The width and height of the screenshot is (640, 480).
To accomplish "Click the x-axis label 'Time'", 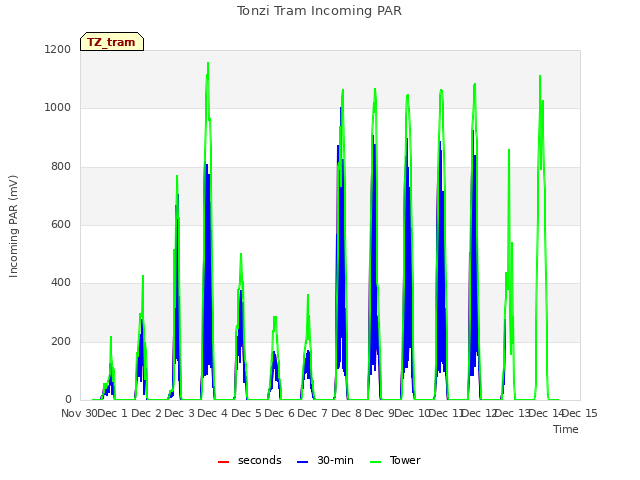I will [566, 429].
